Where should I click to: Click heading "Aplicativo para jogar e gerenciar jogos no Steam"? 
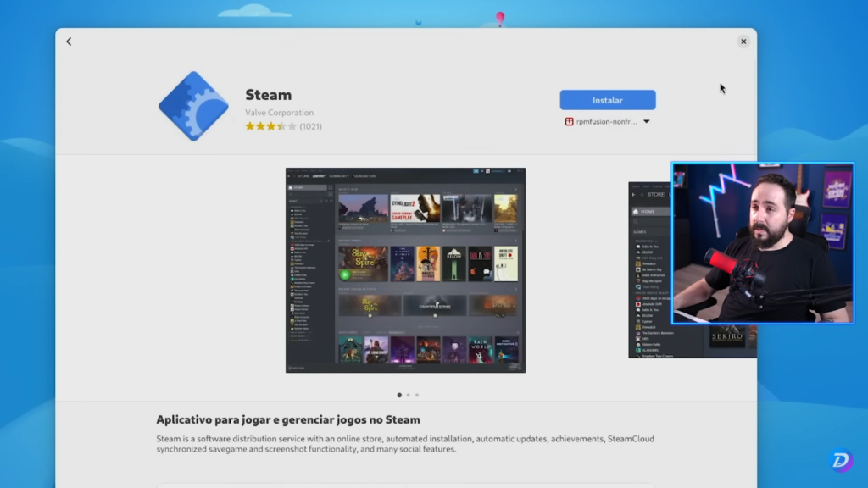click(288, 419)
